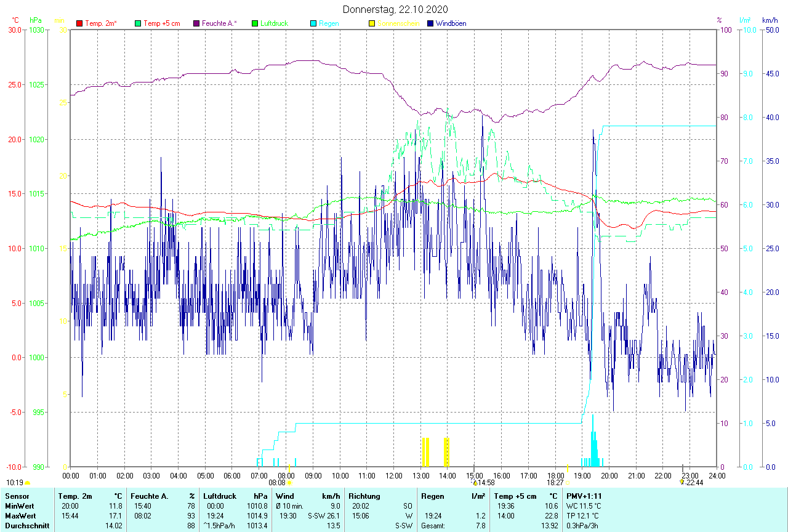Click the wind direction time '15:06'
Screen dimensions: 788x532
361,516
